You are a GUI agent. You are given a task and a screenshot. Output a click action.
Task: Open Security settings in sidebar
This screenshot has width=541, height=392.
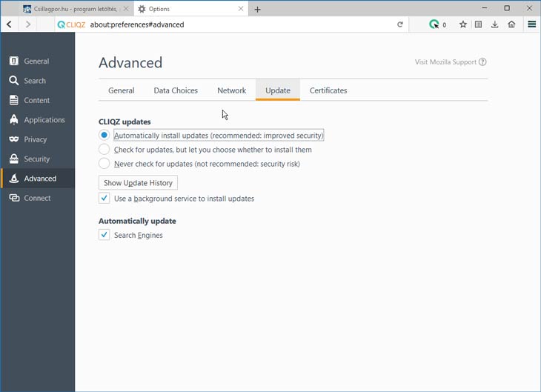click(37, 159)
